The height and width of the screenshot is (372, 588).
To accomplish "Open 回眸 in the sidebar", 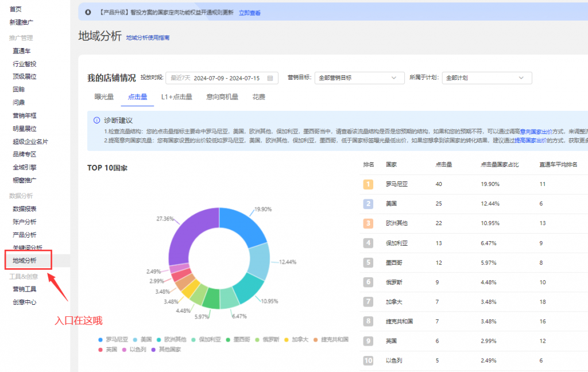I will coord(19,90).
